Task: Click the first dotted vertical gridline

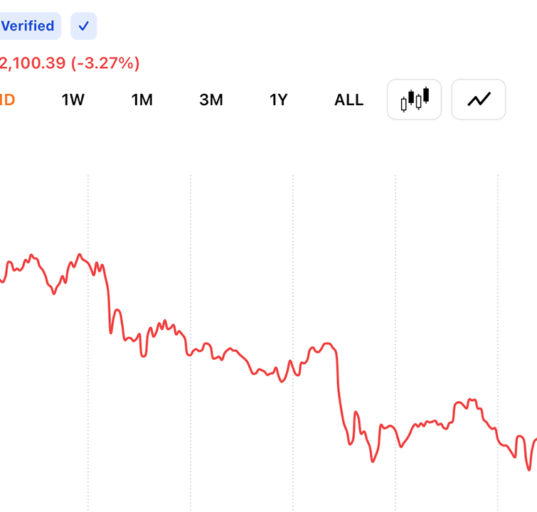Action: (88, 342)
